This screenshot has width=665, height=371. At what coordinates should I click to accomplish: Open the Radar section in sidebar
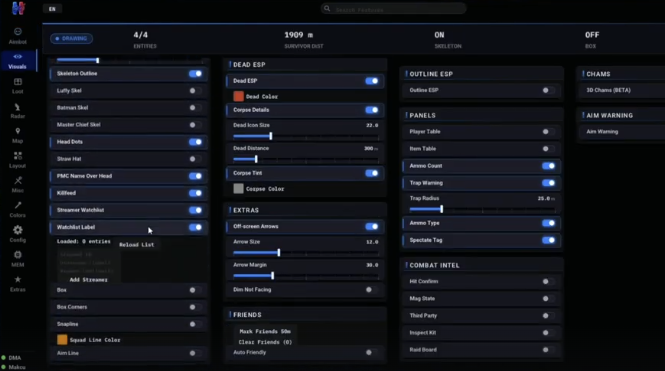pos(17,111)
